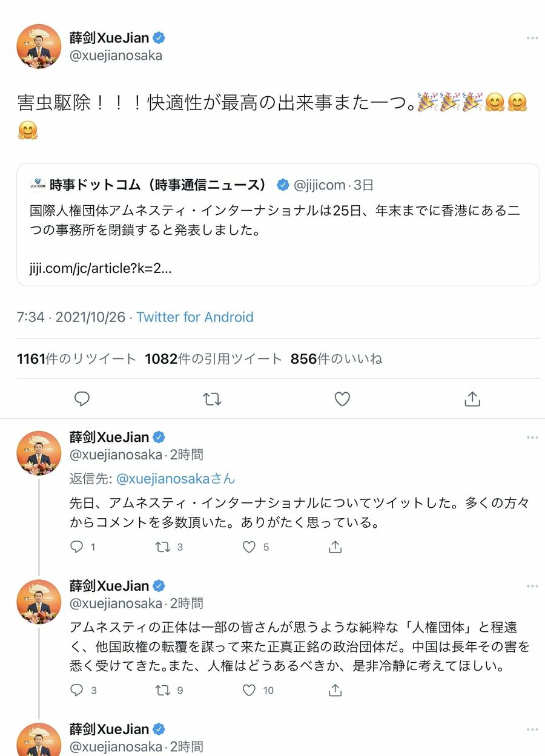Reply to the tweet with 3 comments

pos(77,690)
